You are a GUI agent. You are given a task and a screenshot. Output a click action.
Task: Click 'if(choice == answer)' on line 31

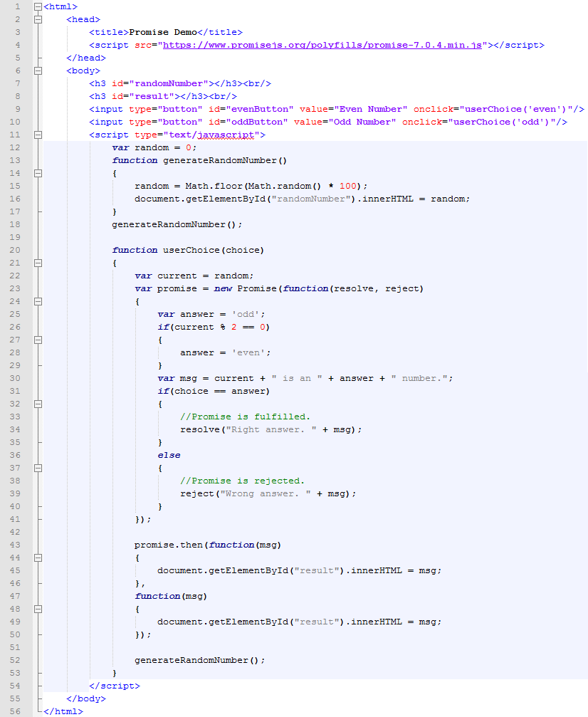[x=214, y=391]
